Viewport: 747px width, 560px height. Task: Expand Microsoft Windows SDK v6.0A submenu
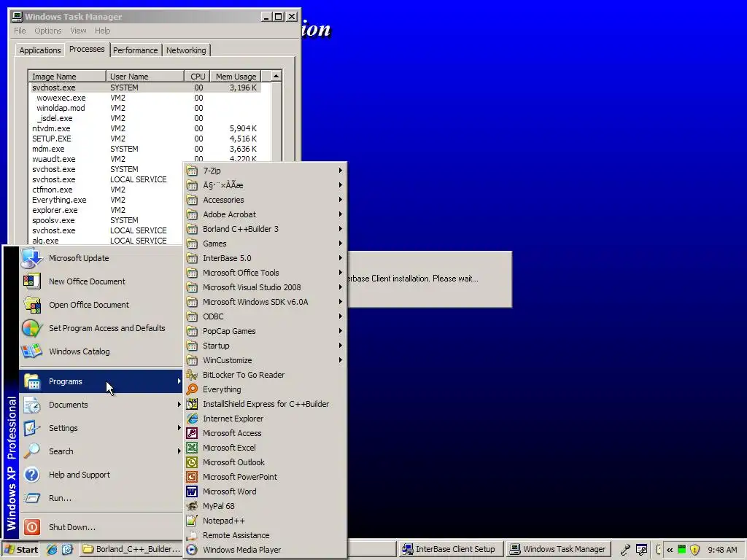click(265, 302)
